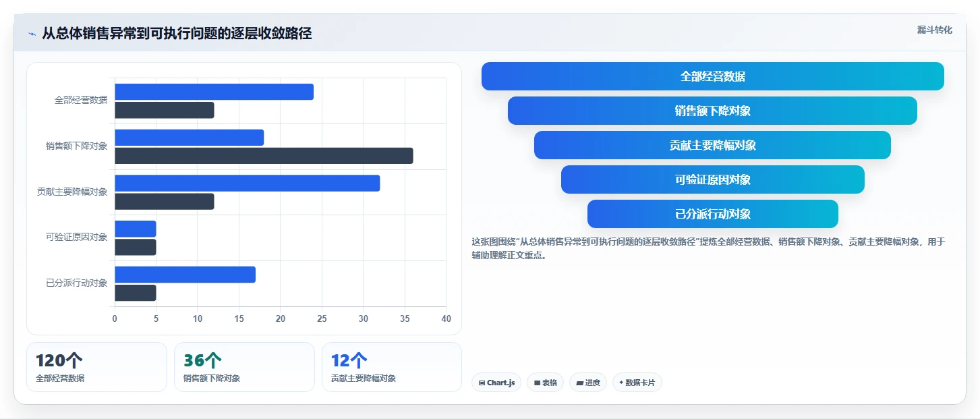
Task: Click the 进度 tag chip
Action: (588, 383)
